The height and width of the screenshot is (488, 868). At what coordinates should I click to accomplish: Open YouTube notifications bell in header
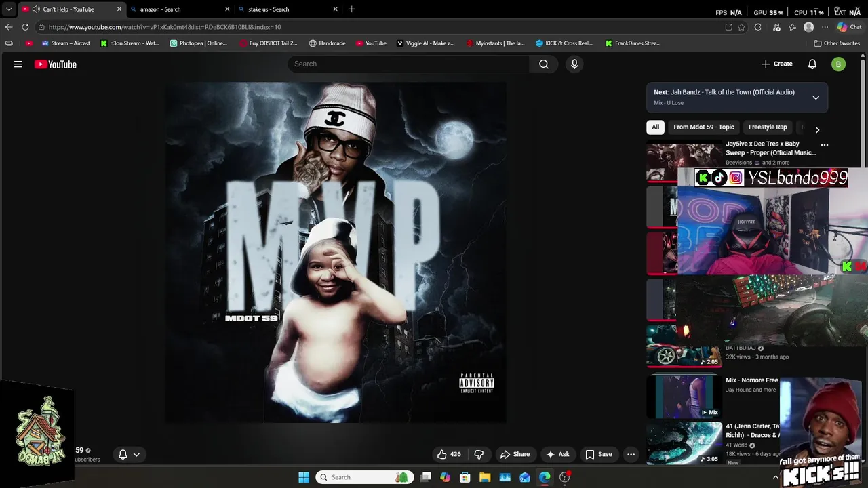(x=812, y=64)
